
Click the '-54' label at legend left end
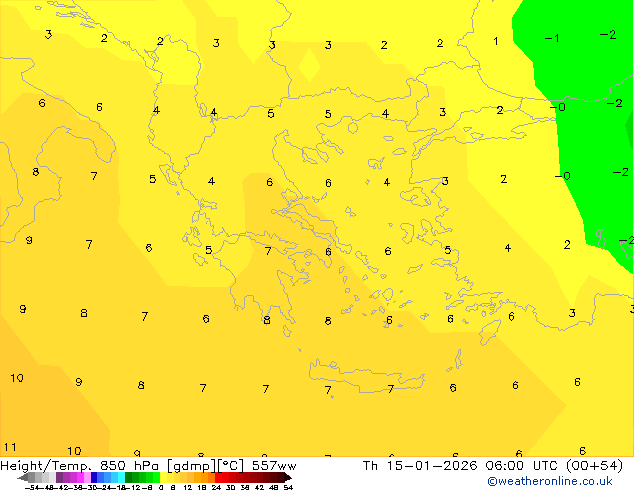(32, 487)
